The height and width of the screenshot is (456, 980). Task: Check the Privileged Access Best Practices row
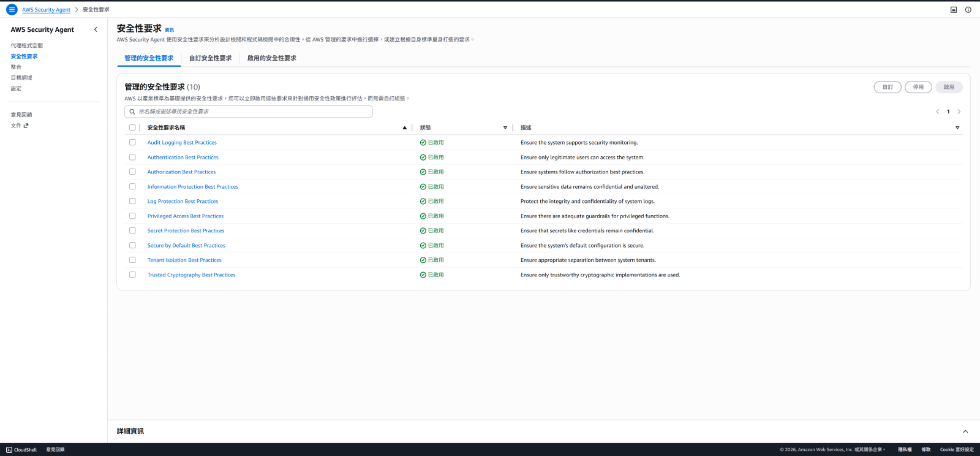pos(132,216)
